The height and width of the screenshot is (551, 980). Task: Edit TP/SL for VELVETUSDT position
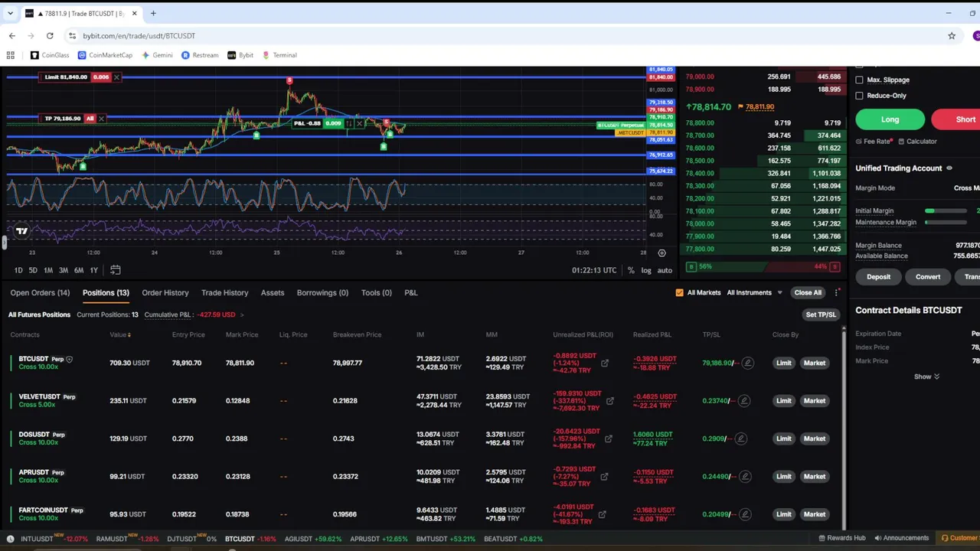[x=743, y=400]
